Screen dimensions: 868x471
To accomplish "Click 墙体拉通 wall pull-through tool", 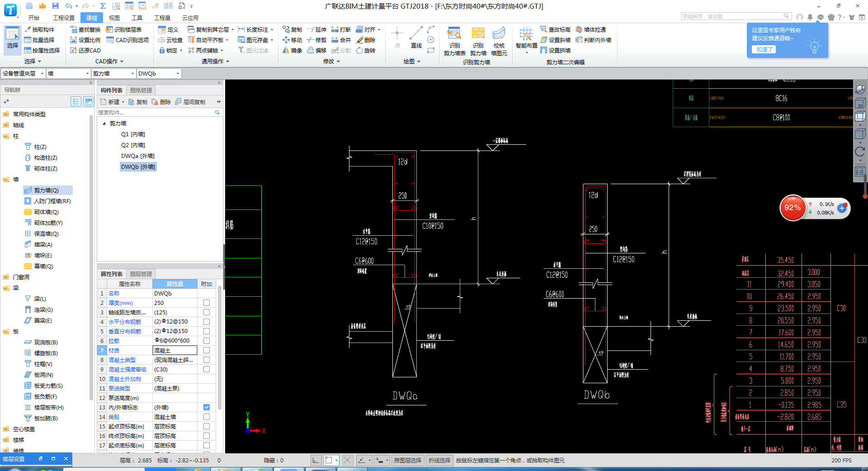I will click(x=591, y=29).
